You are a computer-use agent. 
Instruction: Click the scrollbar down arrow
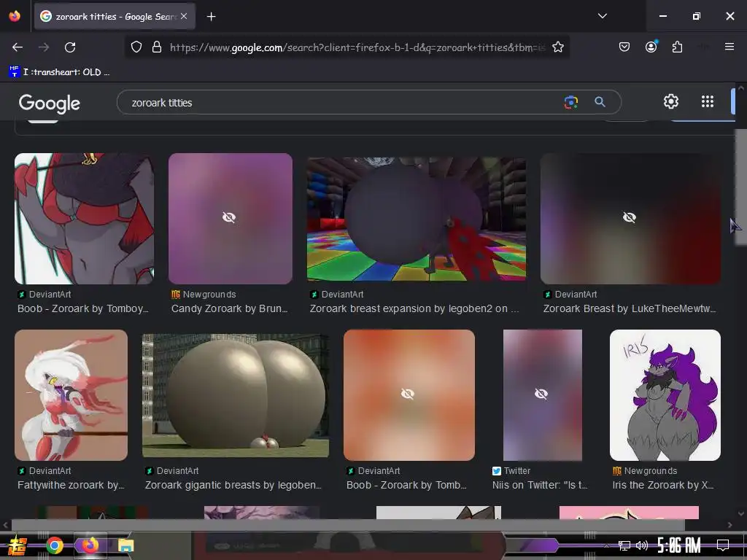tap(741, 514)
